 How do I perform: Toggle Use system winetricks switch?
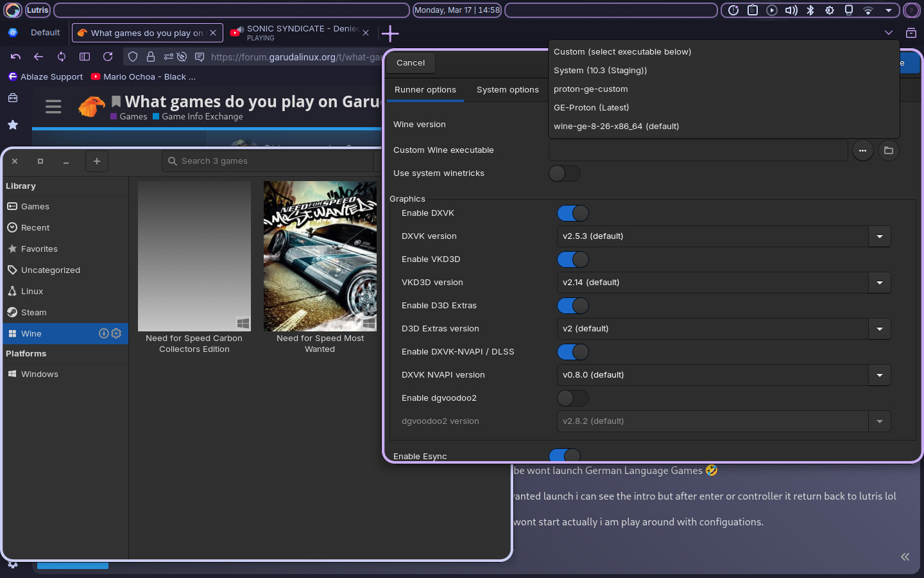(565, 173)
